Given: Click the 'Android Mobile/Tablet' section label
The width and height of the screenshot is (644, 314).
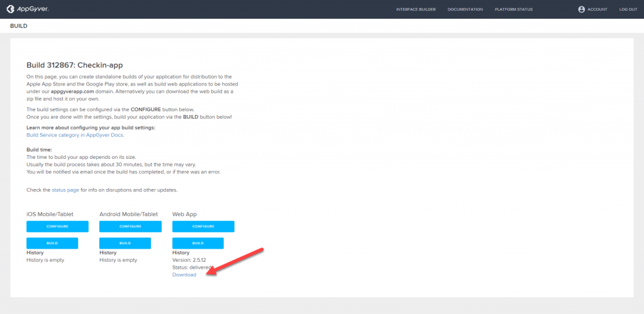Looking at the screenshot, I should tap(128, 214).
